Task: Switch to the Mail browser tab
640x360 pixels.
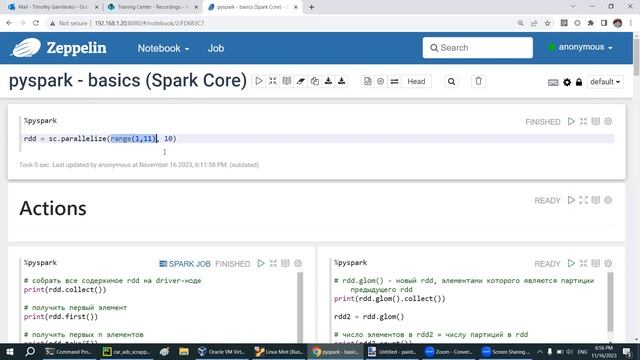Action: pos(53,7)
